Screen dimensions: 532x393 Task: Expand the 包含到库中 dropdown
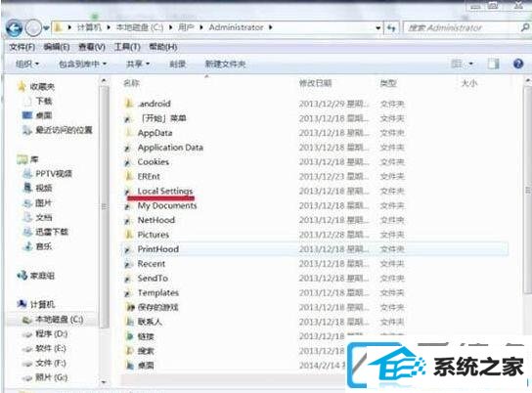click(x=82, y=64)
